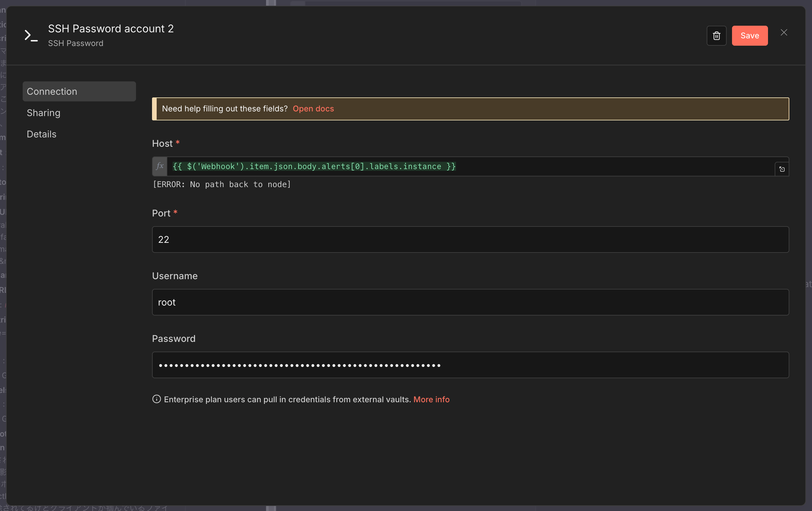This screenshot has width=812, height=511.
Task: Click the trash delete credential icon
Action: pyautogui.click(x=716, y=36)
